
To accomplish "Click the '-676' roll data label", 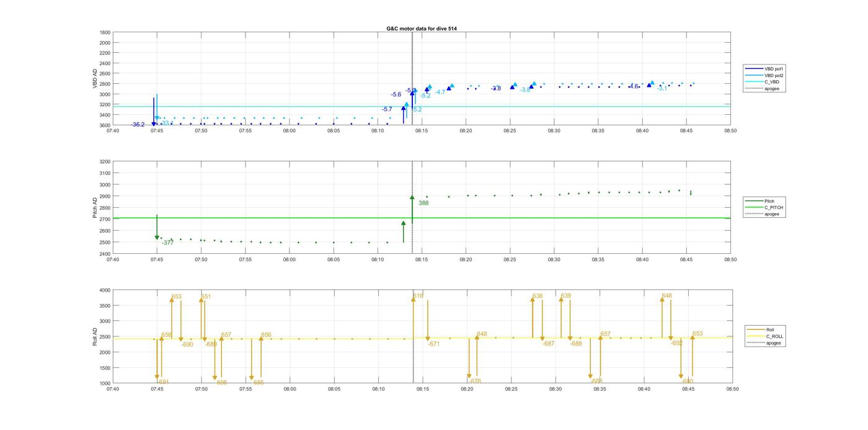I will [x=475, y=382].
